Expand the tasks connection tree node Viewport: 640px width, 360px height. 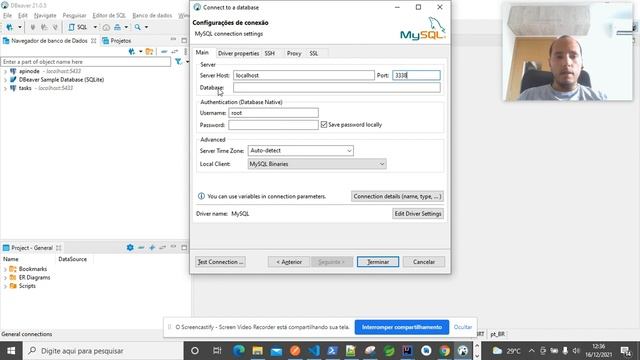point(5,88)
